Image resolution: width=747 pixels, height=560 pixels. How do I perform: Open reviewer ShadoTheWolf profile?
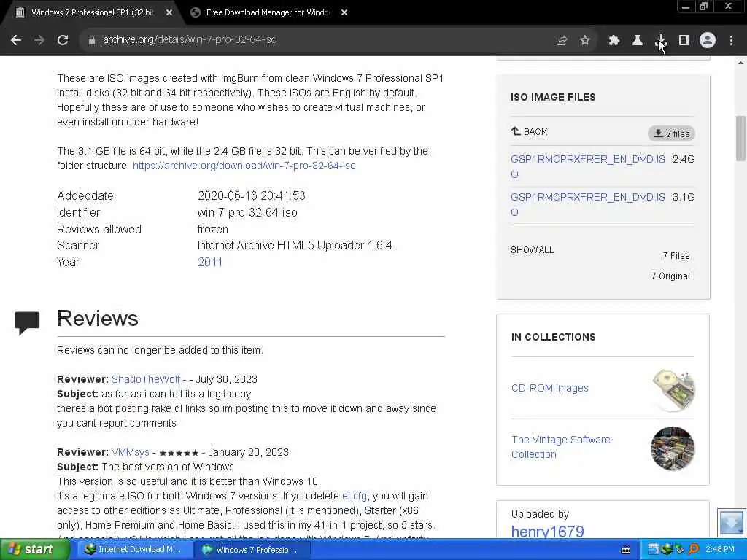tap(146, 379)
